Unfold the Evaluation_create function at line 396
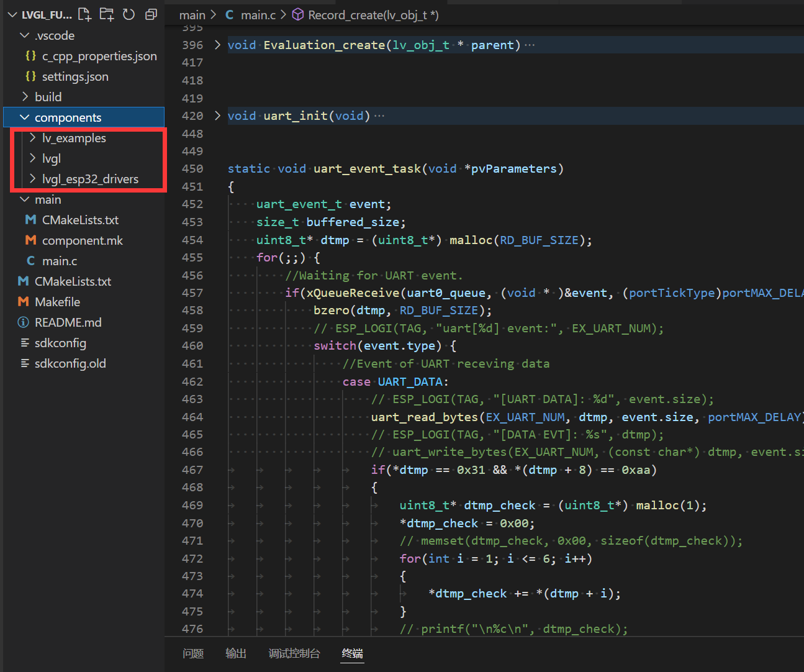 217,45
